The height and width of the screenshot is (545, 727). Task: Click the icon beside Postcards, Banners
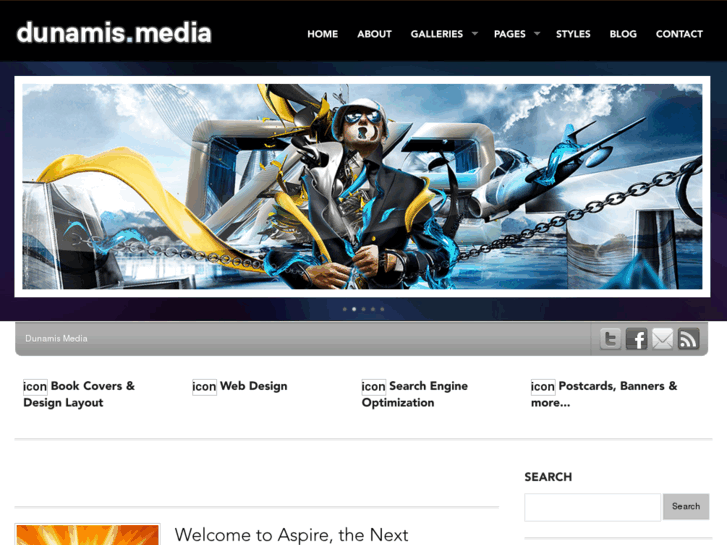[543, 386]
